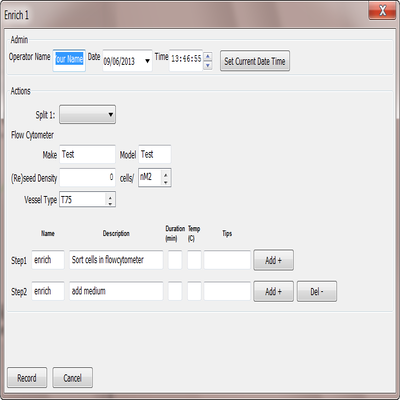The height and width of the screenshot is (400, 400).
Task: Open the Date dropdown calendar
Action: tap(147, 61)
